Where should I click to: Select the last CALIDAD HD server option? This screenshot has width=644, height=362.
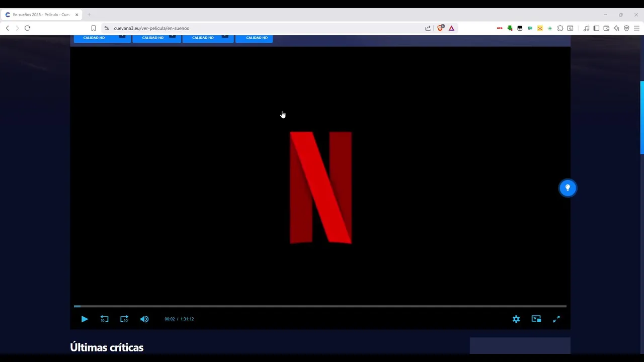(x=254, y=38)
